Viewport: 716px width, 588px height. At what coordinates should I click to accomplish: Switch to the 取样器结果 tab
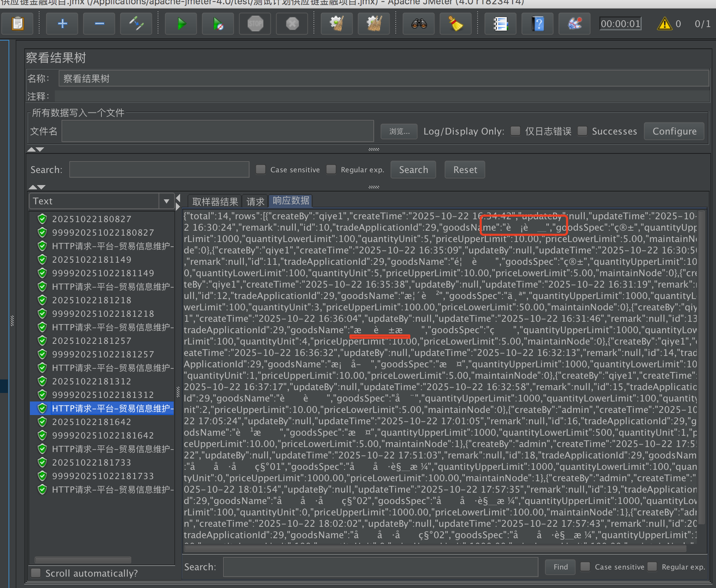215,201
